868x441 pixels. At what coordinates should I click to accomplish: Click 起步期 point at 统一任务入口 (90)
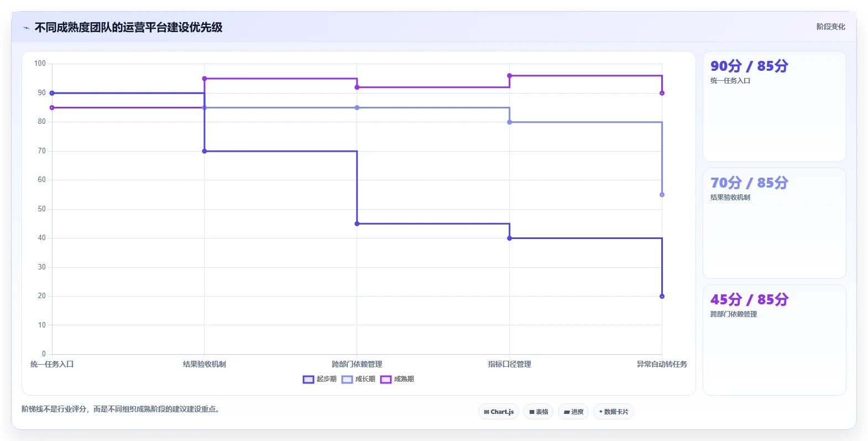[x=52, y=93]
